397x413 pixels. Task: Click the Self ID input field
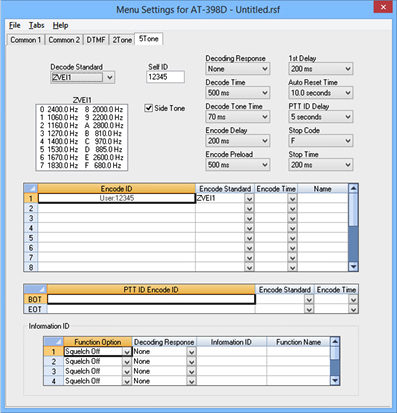[x=165, y=77]
